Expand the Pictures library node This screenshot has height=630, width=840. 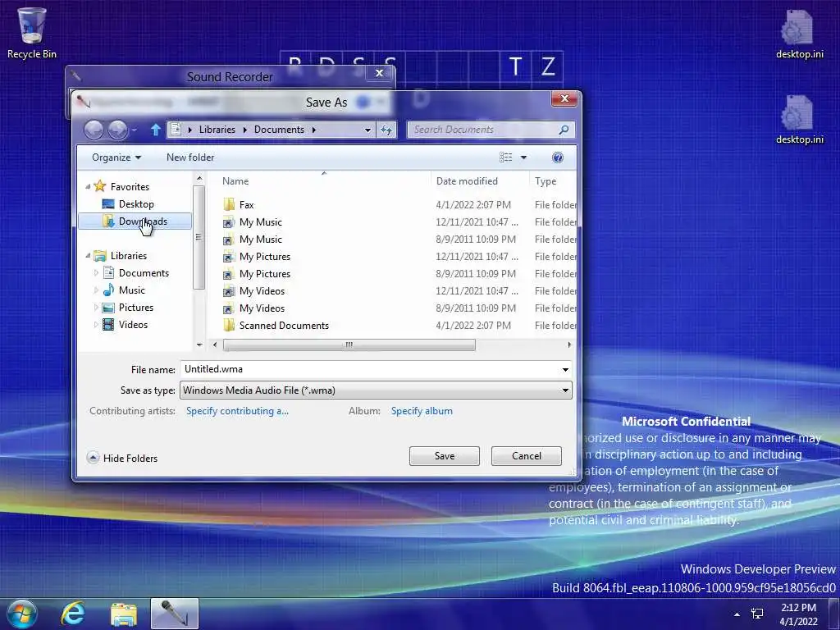(96, 307)
